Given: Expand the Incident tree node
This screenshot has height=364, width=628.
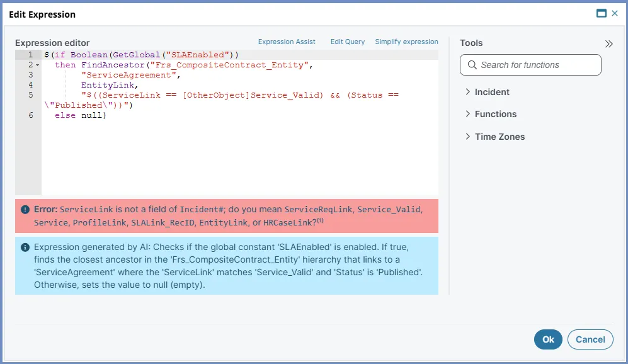Looking at the screenshot, I should [467, 92].
